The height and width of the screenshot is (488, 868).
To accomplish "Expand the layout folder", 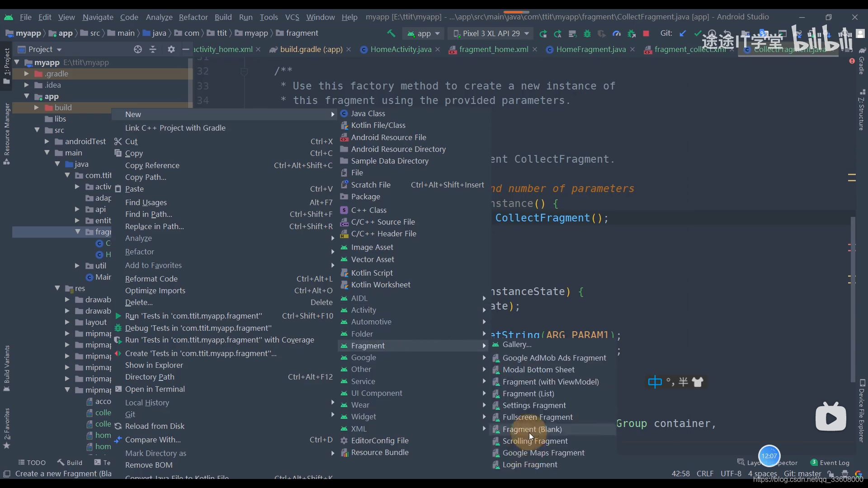I will click(67, 322).
